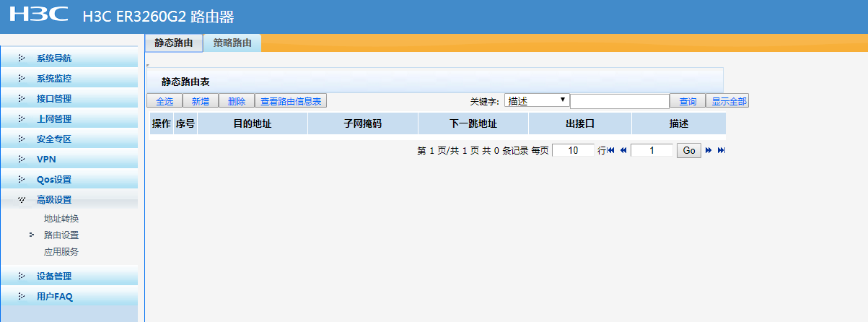868x322 pixels.
Task: Open 应用服务 submenu item
Action: click(61, 251)
